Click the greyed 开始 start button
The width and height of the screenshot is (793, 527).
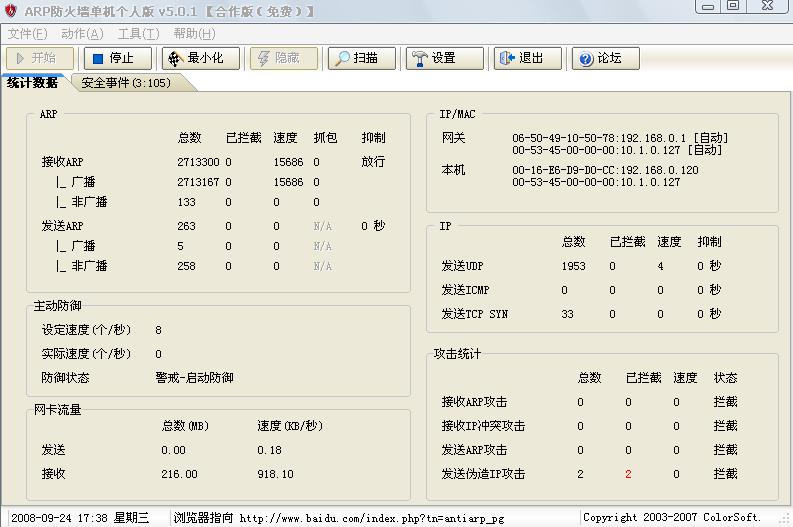[x=40, y=58]
